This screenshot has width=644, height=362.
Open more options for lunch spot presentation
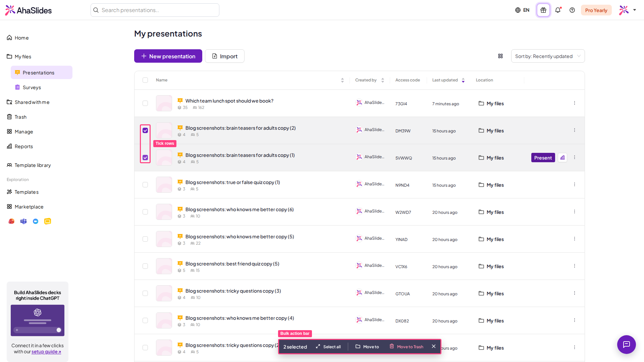coord(575,103)
